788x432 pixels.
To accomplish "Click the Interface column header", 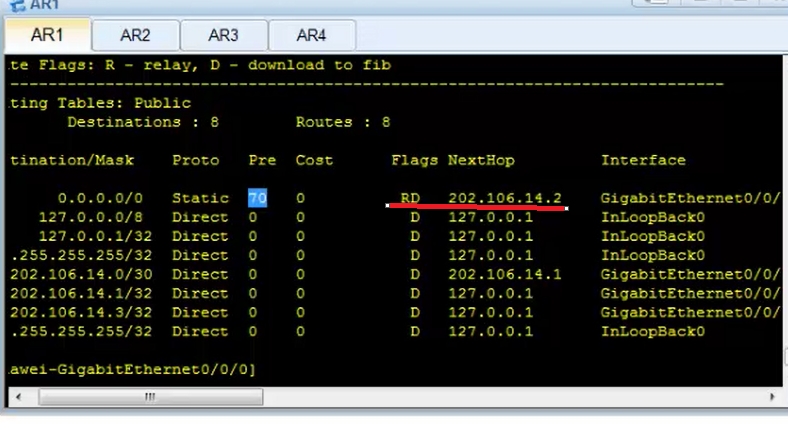I will pos(643,160).
